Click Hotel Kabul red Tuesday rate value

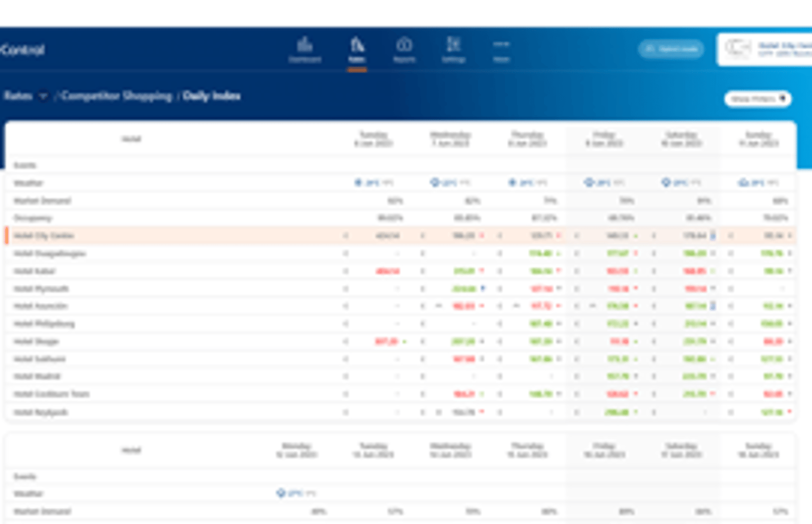coord(388,271)
